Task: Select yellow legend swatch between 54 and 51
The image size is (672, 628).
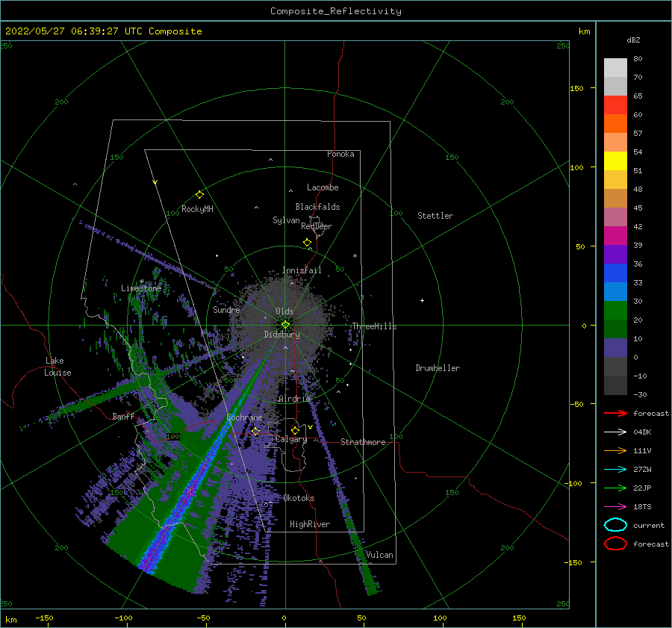Action: pos(615,161)
